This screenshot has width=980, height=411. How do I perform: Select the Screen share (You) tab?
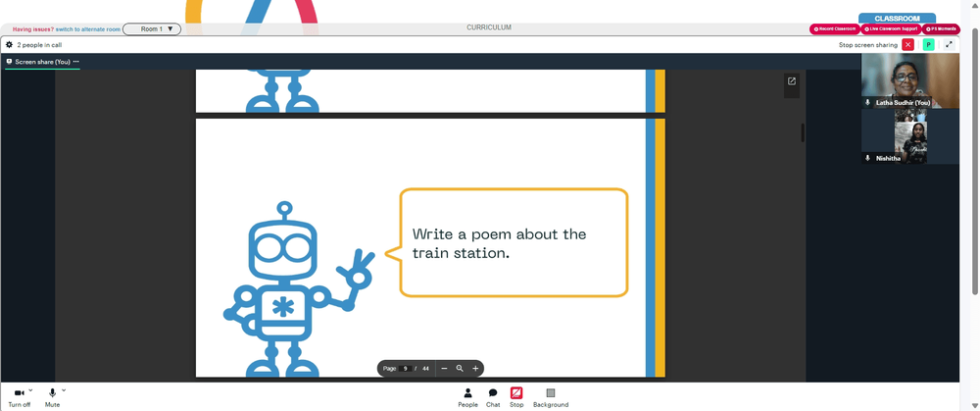(42, 62)
